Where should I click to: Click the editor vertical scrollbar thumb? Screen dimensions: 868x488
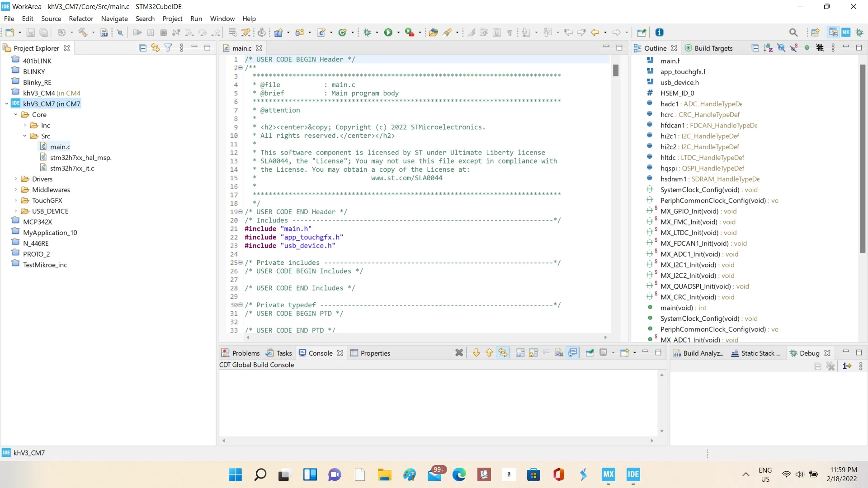pyautogui.click(x=616, y=70)
